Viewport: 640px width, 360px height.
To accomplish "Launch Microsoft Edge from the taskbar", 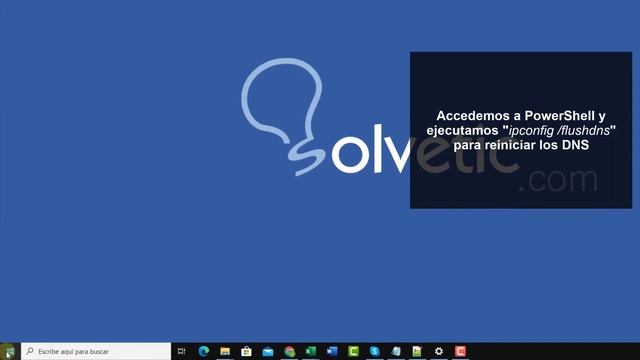I will click(x=204, y=351).
